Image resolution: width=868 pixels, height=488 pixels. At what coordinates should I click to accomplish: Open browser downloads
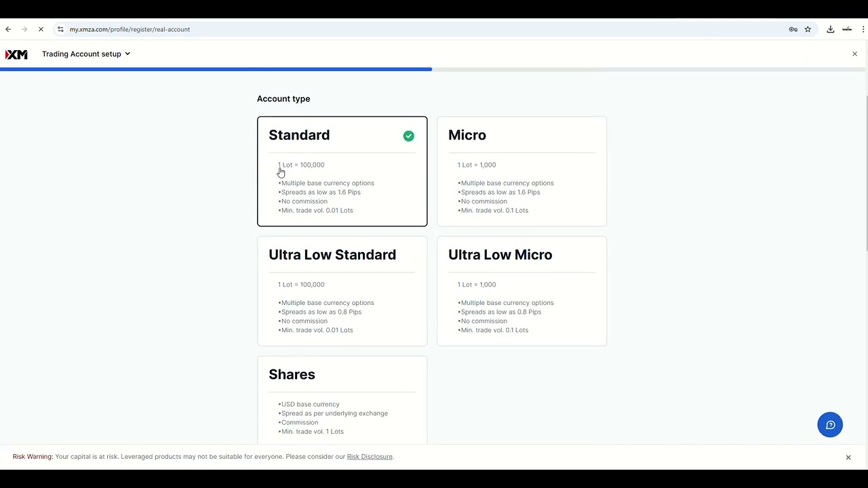pyautogui.click(x=830, y=29)
